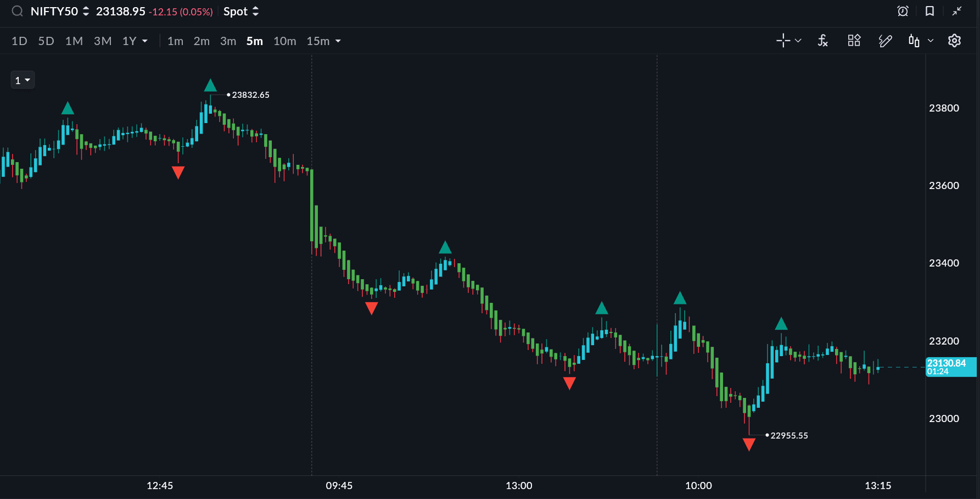Expand the crosshair cursor options chevron

coord(798,41)
